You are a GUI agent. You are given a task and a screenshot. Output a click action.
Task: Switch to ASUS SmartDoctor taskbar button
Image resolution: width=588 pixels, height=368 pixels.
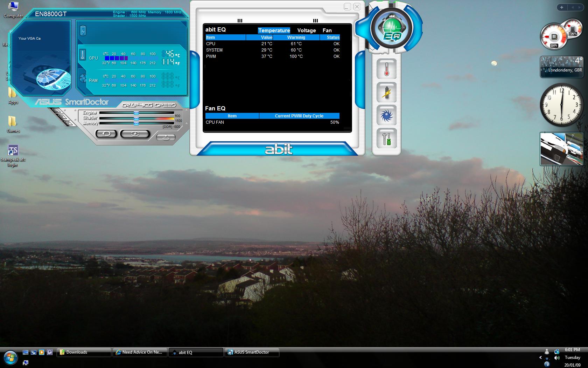(252, 352)
